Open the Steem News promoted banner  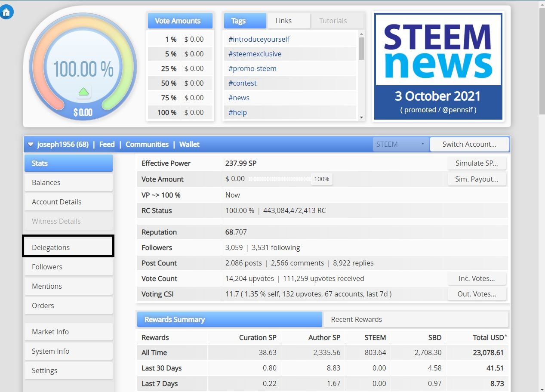pos(438,66)
